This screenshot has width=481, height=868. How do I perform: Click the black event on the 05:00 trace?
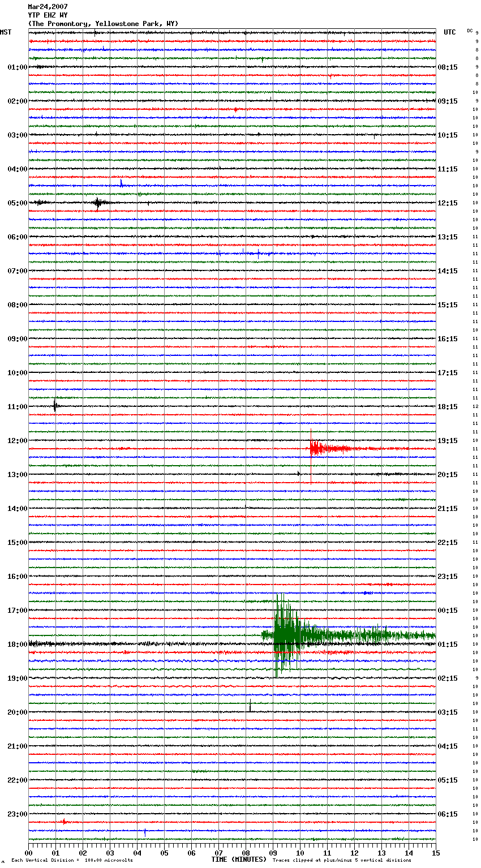point(99,203)
